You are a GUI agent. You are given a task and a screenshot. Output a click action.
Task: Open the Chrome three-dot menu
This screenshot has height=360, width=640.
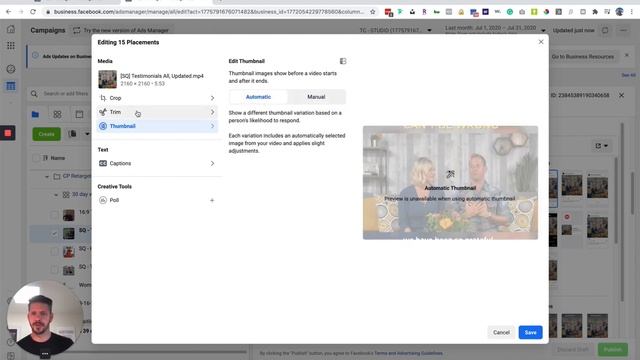tap(631, 12)
